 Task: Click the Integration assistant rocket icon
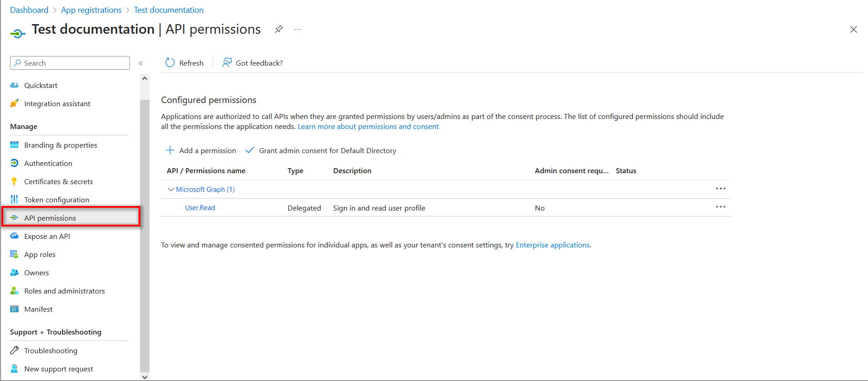point(15,103)
